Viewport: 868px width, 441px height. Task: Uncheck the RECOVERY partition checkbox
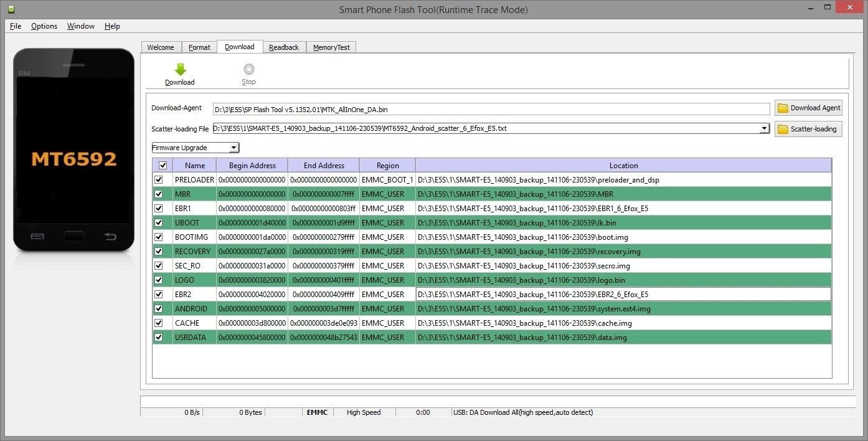tap(159, 251)
